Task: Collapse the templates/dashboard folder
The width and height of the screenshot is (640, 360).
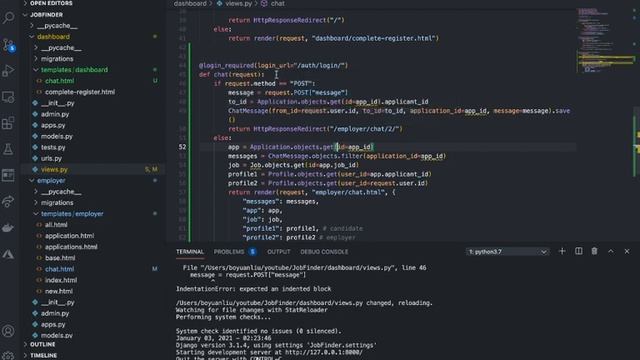Action: 74,70
